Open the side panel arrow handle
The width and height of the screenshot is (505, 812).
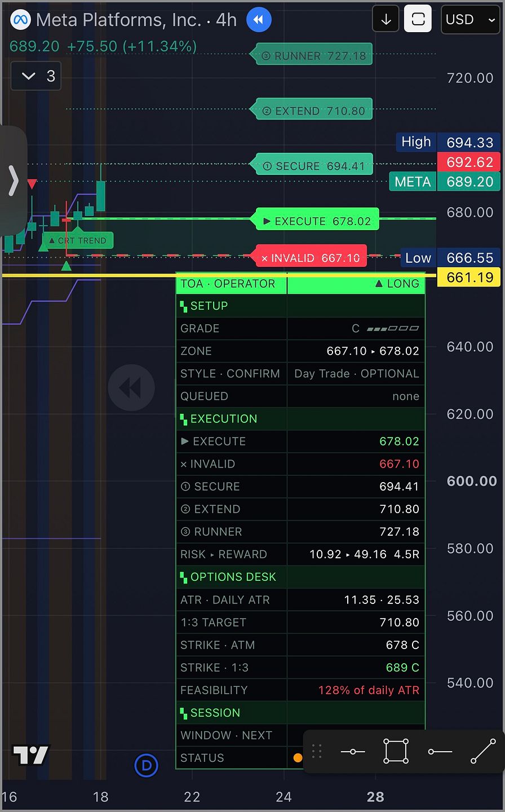14,180
